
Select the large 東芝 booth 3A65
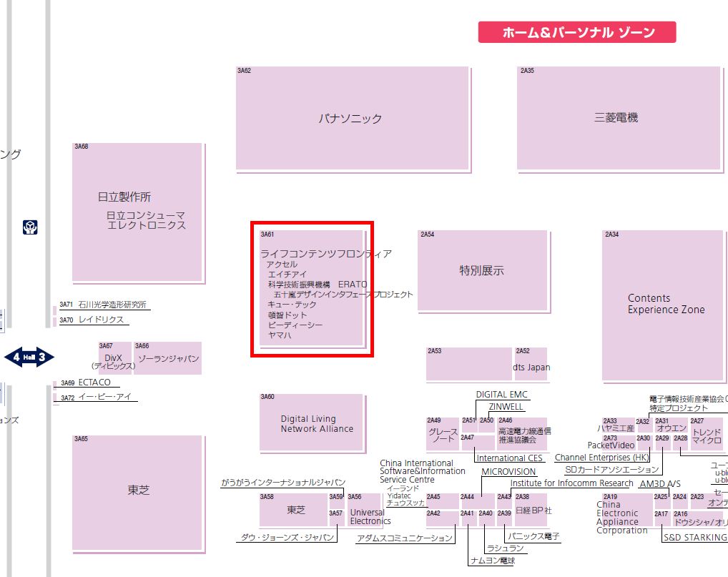(137, 493)
